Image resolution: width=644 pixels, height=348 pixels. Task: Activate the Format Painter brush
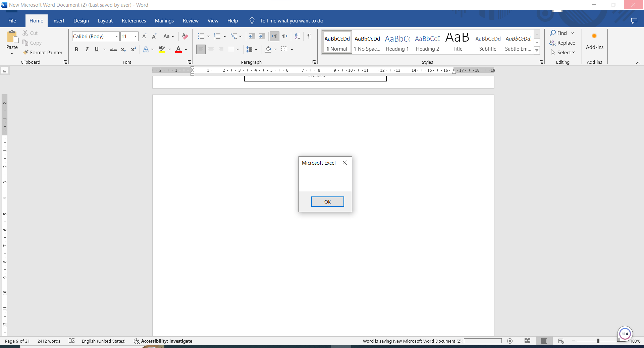click(x=43, y=53)
